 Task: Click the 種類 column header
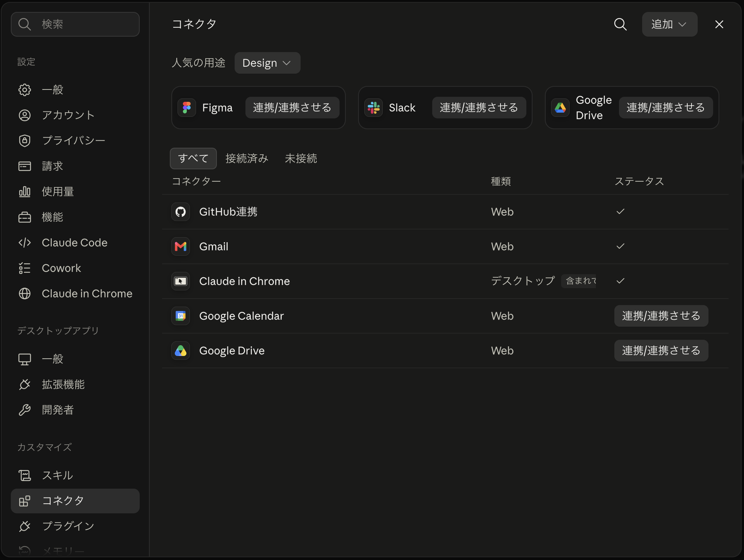[501, 181]
